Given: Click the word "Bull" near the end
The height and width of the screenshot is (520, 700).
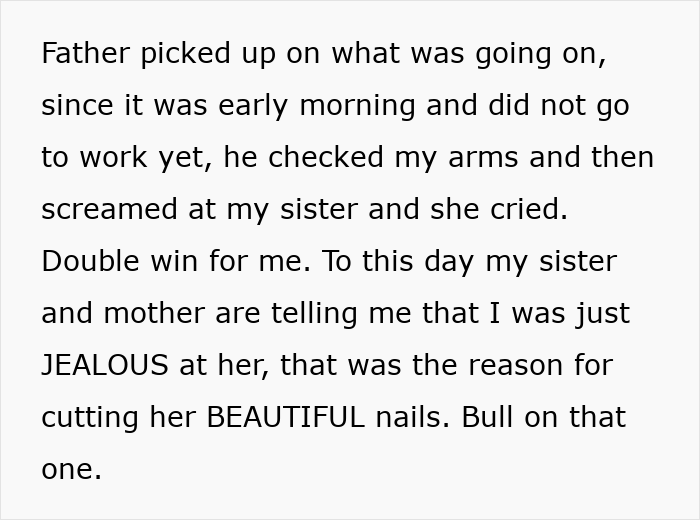Looking at the screenshot, I should [490, 417].
